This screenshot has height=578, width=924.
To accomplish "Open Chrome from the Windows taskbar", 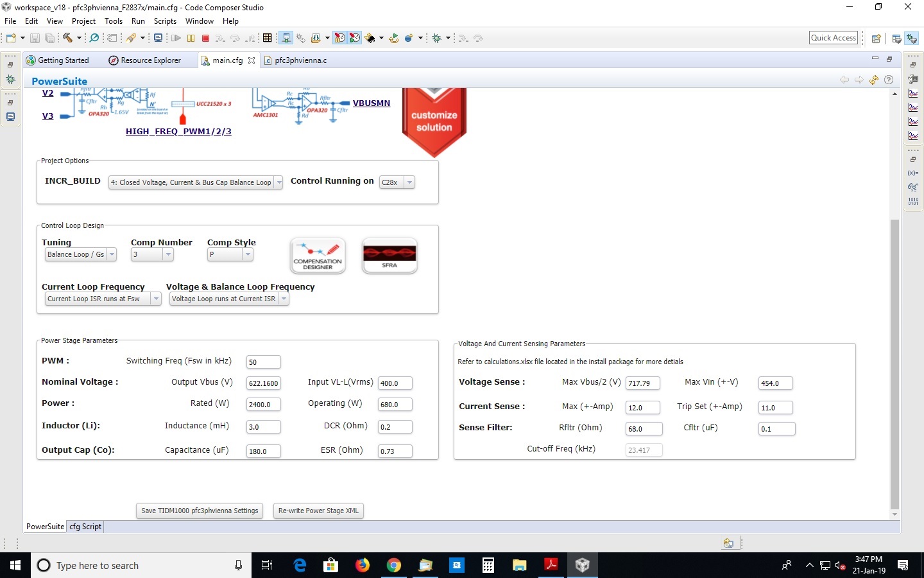I will (x=394, y=565).
